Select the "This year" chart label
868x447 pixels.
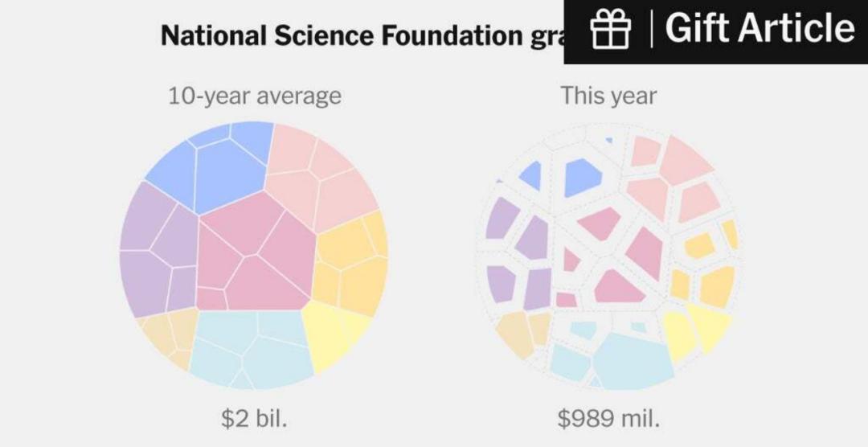pos(608,96)
